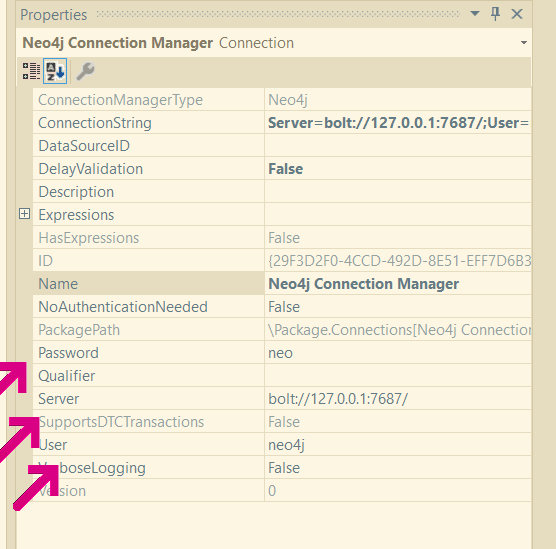Click the User value neo4j
This screenshot has width=556, height=549.
pos(286,445)
